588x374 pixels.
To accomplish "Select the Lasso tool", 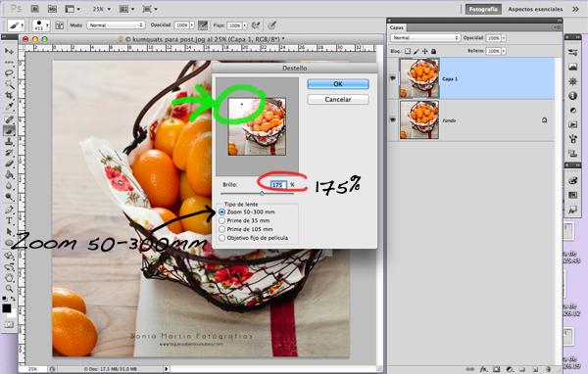I will point(9,73).
